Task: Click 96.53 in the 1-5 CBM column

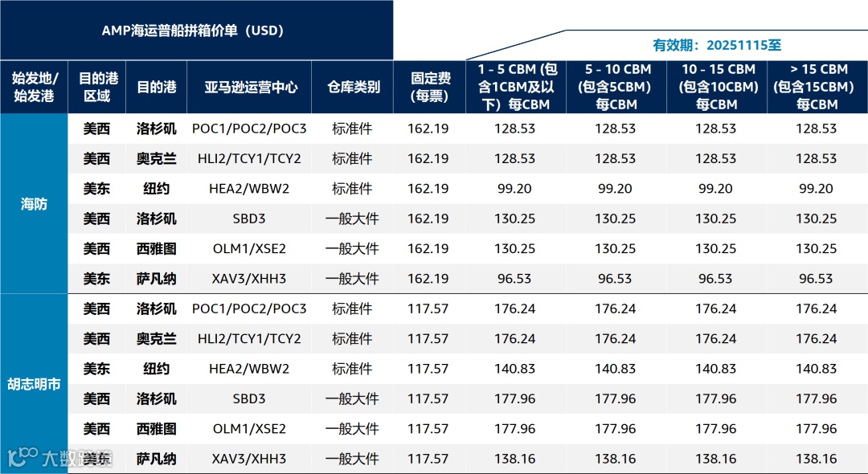Action: (x=515, y=279)
